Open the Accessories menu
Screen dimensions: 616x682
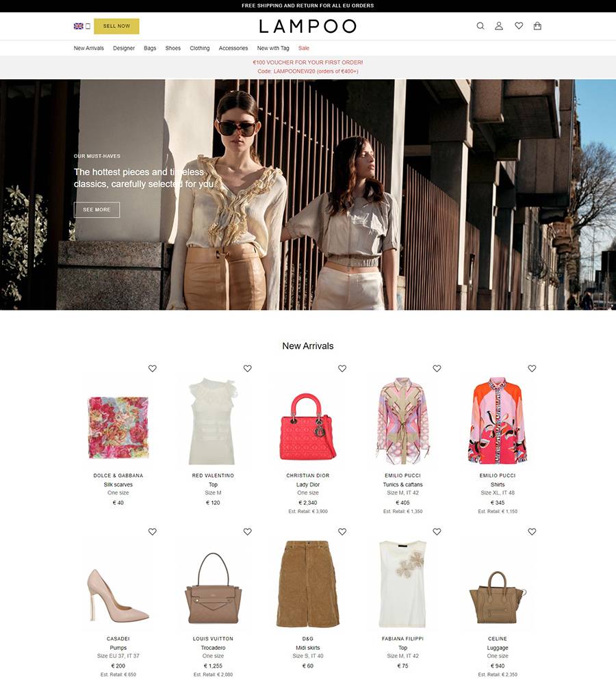click(233, 49)
